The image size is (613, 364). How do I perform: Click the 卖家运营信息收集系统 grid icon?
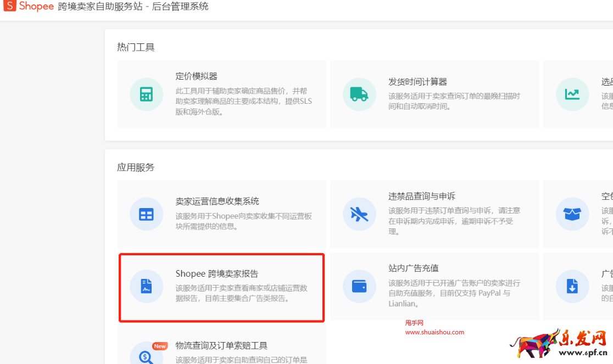146,214
